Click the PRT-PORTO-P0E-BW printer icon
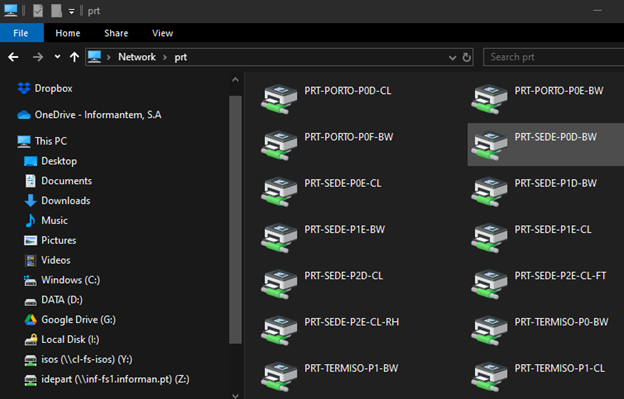Image resolution: width=624 pixels, height=399 pixels. 489,99
